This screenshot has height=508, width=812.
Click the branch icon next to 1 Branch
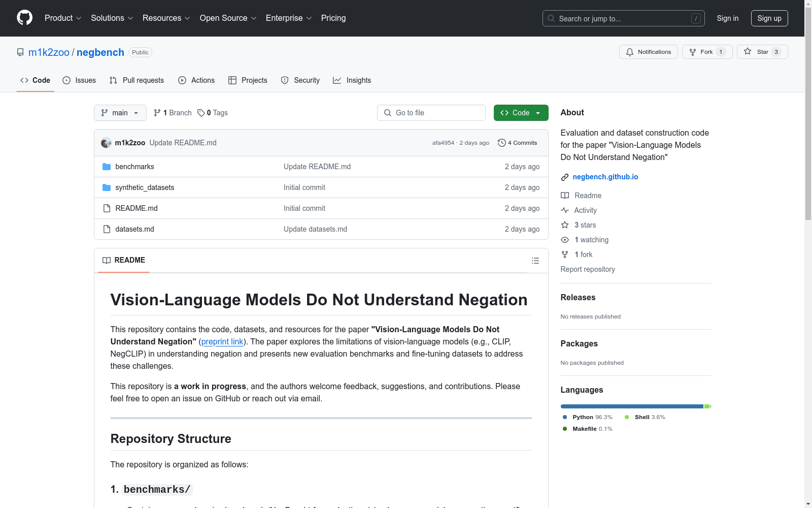157,113
